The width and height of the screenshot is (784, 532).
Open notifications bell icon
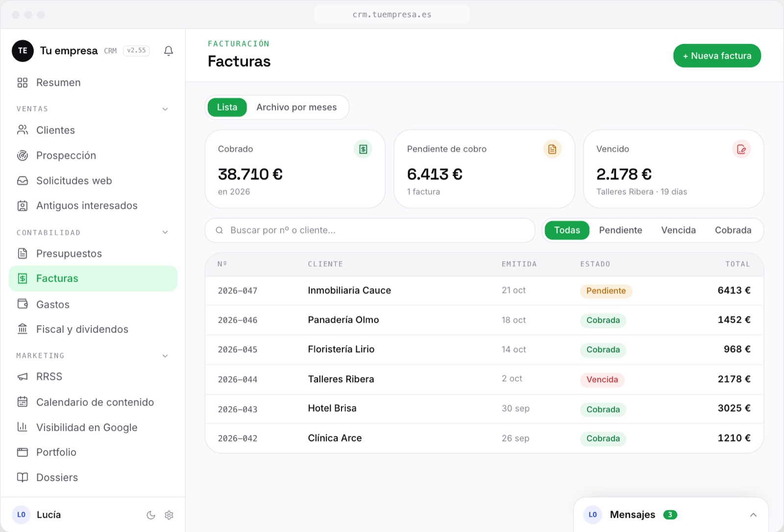169,51
